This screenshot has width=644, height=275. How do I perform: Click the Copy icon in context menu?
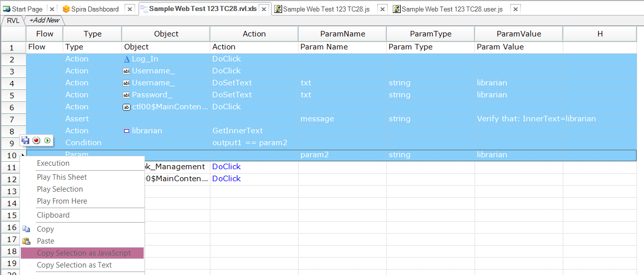[26, 229]
